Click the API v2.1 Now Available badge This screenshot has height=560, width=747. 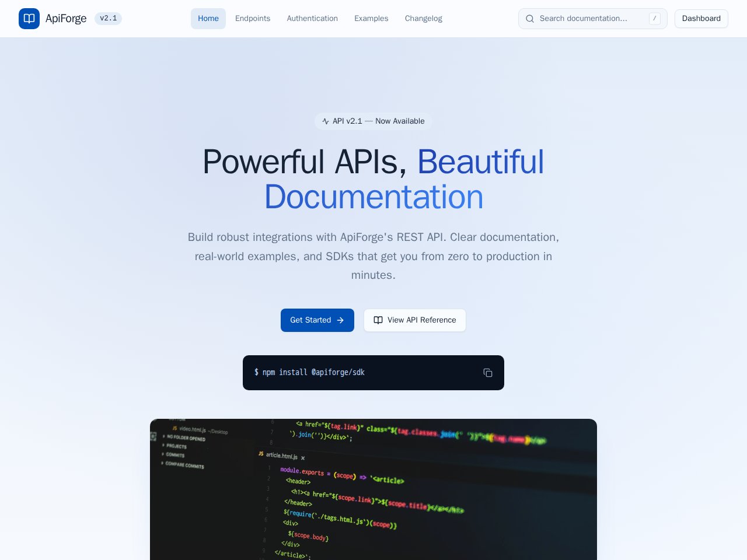[x=373, y=121]
